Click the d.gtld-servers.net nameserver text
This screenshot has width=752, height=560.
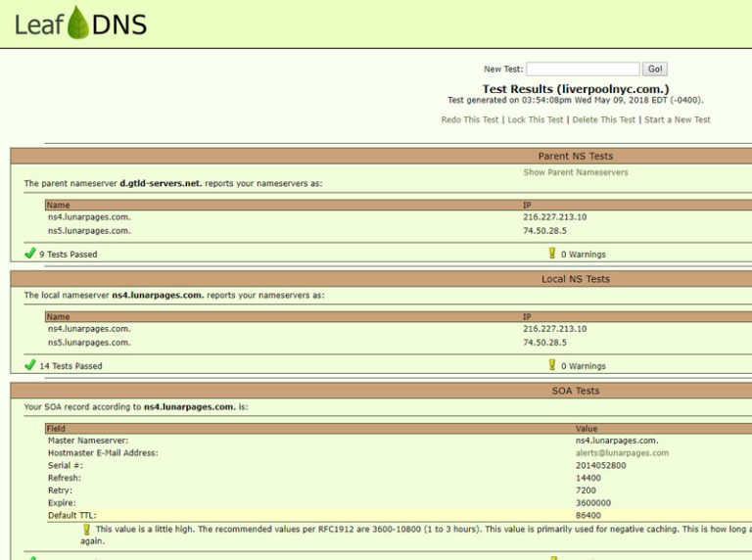161,183
